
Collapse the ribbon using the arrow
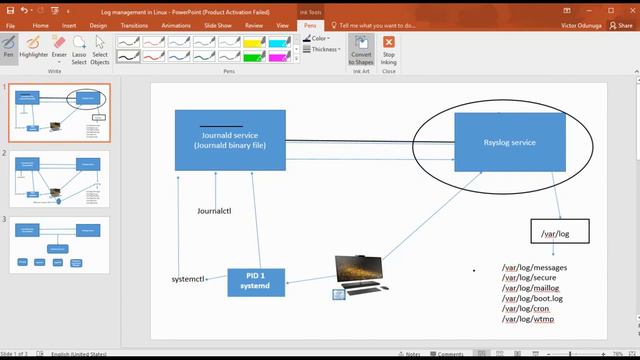[636, 71]
